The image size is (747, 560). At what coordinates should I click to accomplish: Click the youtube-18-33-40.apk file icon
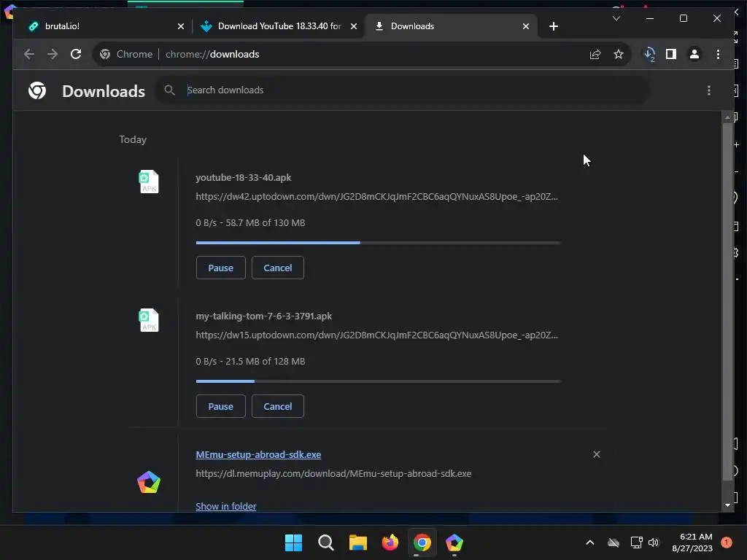pos(149,182)
